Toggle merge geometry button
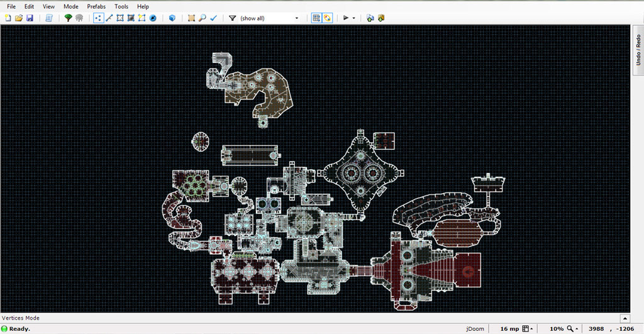644x334 pixels. click(x=327, y=18)
